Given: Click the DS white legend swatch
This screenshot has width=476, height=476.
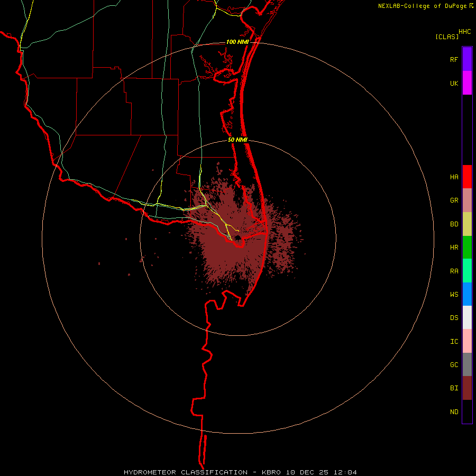Looking at the screenshot, I should 467,317.
